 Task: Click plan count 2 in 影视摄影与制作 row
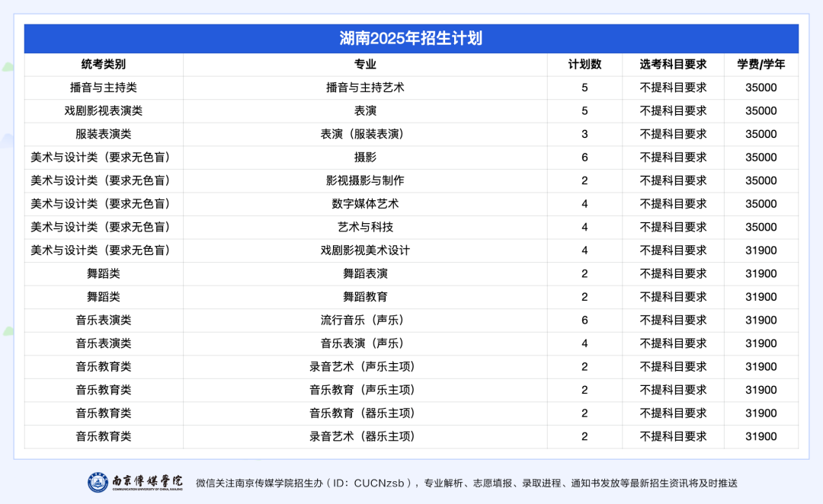584,180
